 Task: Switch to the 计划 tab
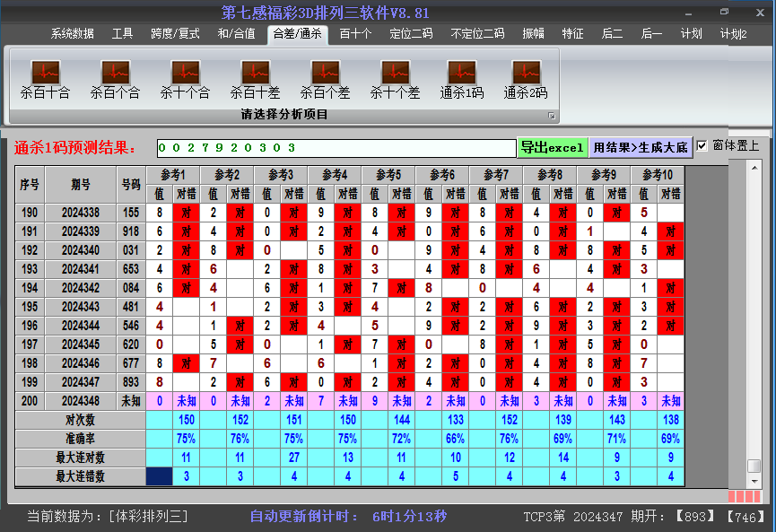point(692,34)
